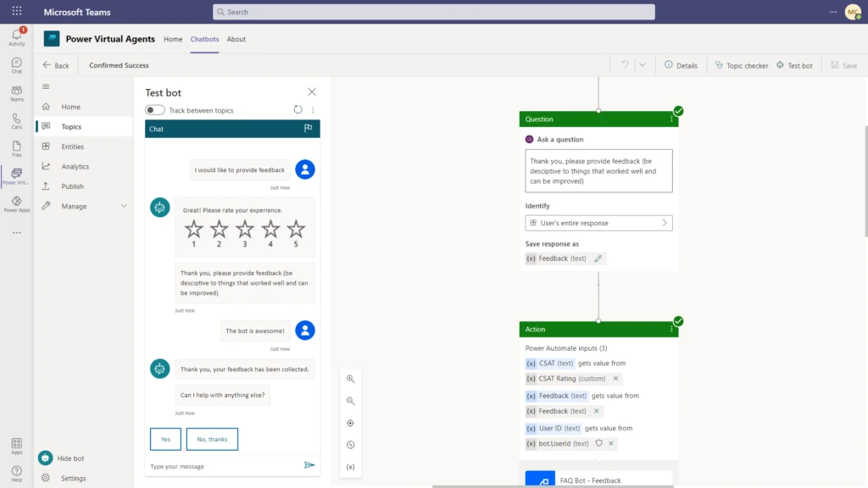Open the variables {x} panel
The image size is (868, 488).
(351, 467)
